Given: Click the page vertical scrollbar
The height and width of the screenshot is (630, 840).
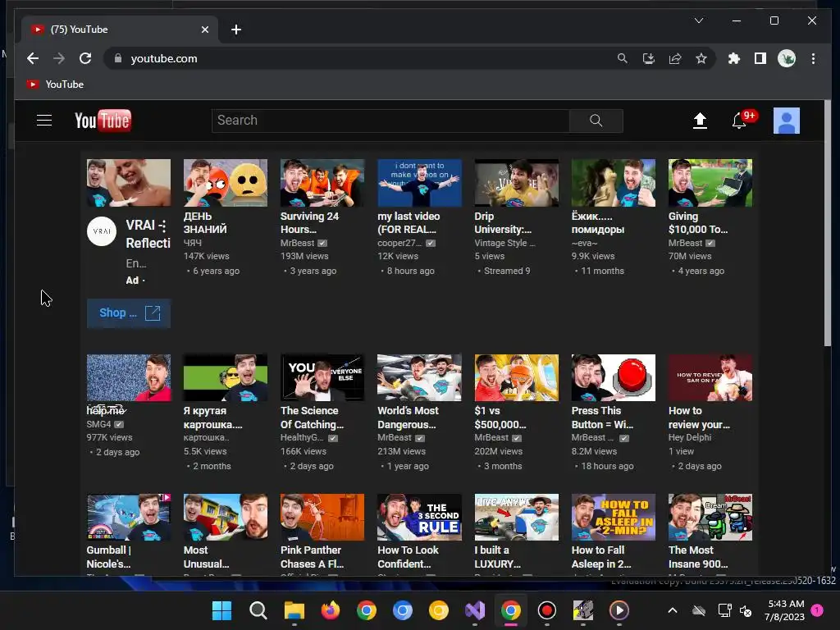Looking at the screenshot, I should tap(827, 223).
